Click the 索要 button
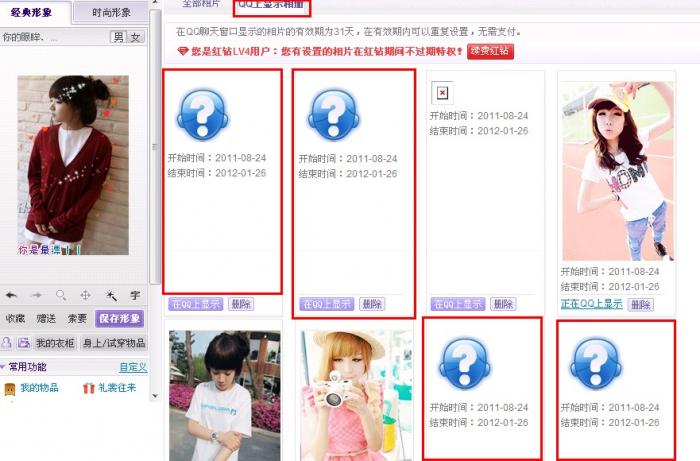 (x=77, y=319)
